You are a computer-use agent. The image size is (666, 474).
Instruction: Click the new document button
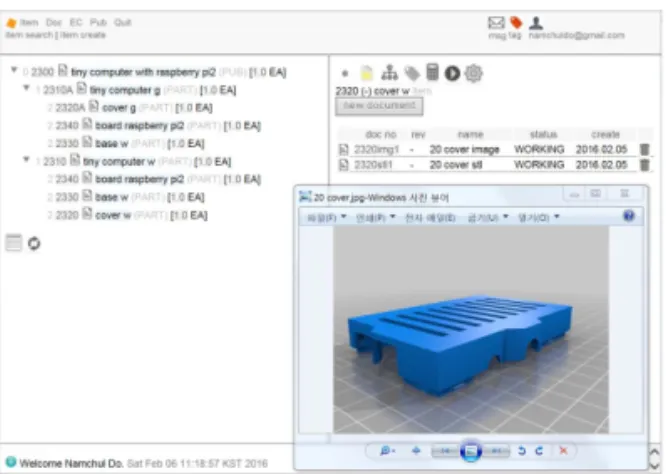379,106
